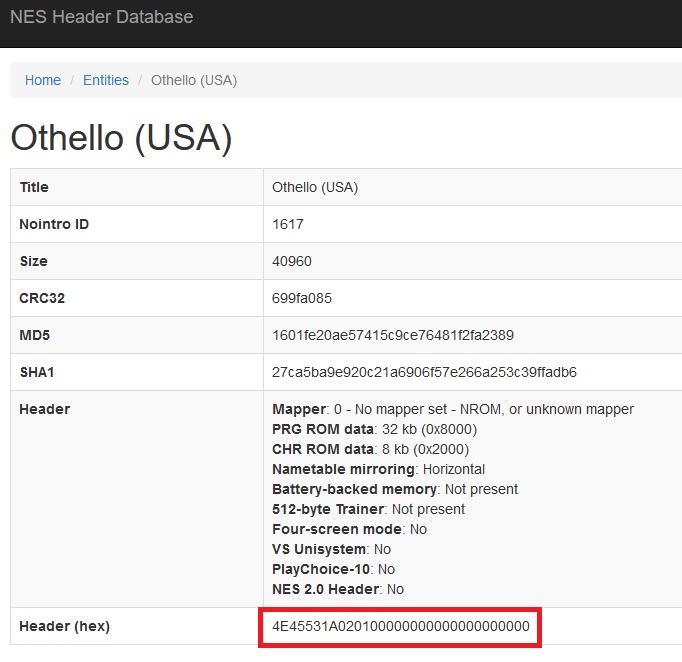The width and height of the screenshot is (682, 662).
Task: Select the PlayChoice-10 No line
Action: tap(334, 569)
